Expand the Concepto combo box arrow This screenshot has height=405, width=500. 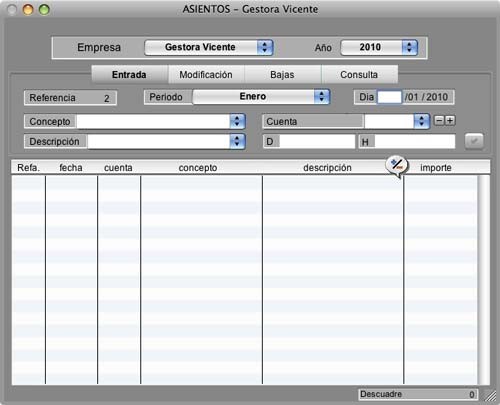point(237,121)
